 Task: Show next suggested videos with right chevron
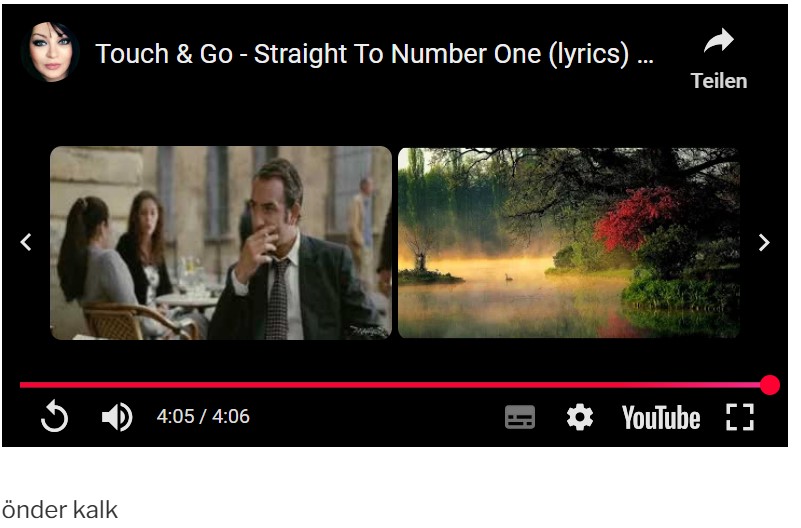coord(764,242)
